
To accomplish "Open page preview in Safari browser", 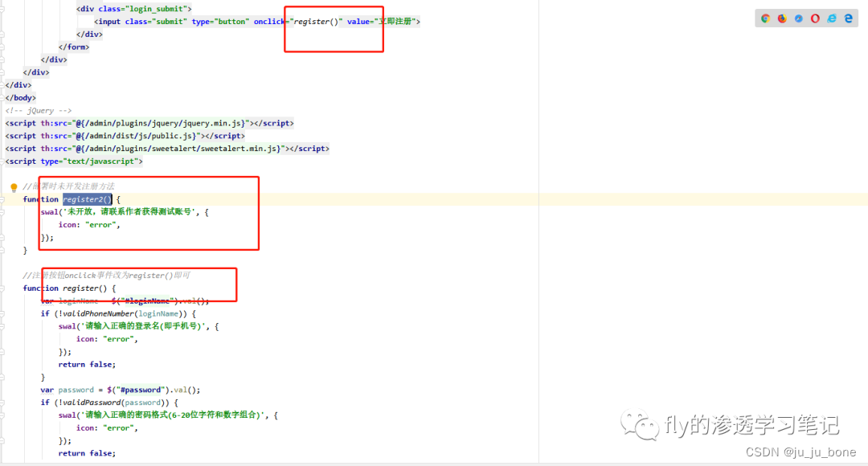I will (798, 18).
